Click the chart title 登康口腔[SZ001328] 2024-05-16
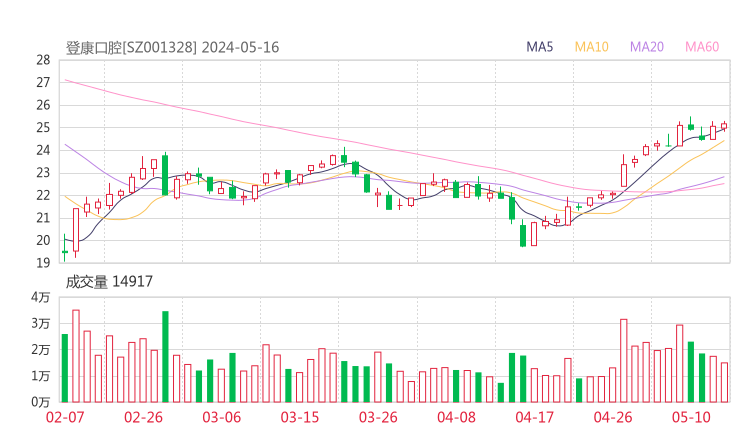The image size is (740, 440). [172, 47]
